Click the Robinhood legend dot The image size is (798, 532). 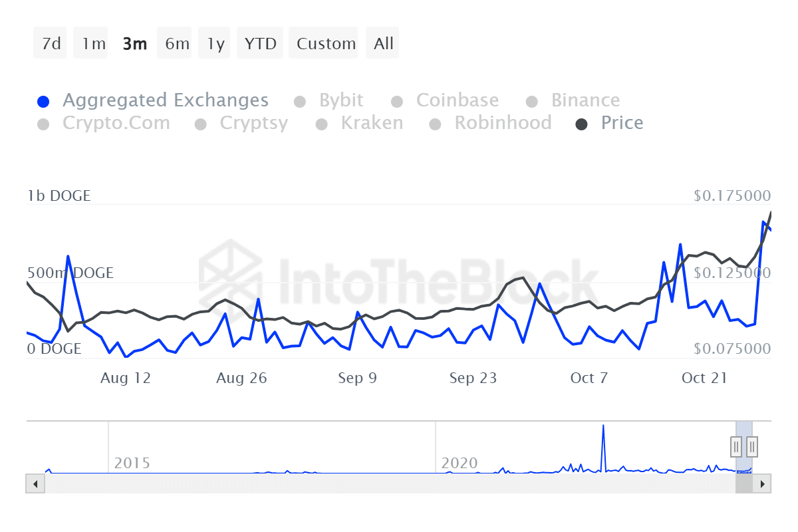(x=436, y=124)
